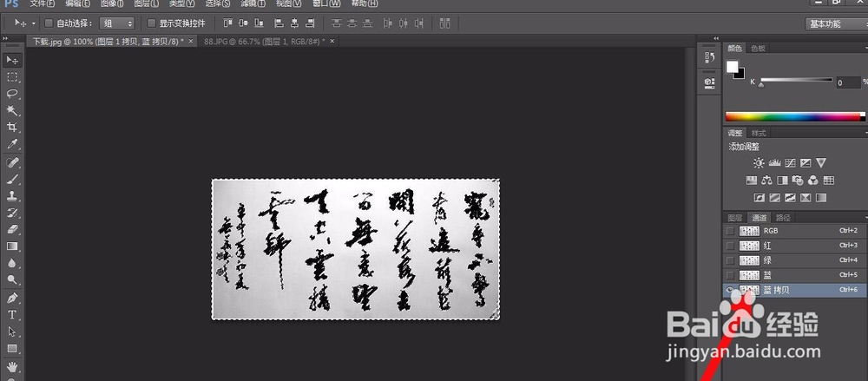Select the Pen tool
This screenshot has width=868, height=381.
(12, 299)
